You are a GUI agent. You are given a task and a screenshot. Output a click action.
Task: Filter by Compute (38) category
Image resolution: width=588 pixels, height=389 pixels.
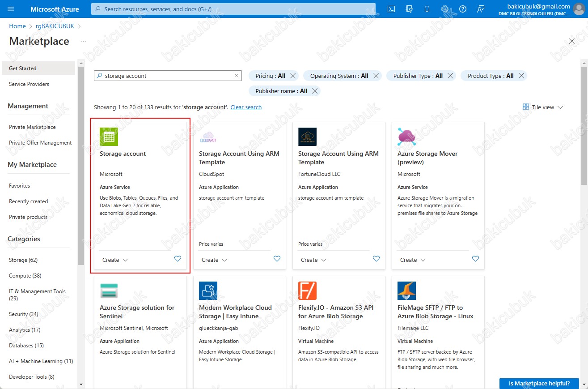[x=25, y=276]
